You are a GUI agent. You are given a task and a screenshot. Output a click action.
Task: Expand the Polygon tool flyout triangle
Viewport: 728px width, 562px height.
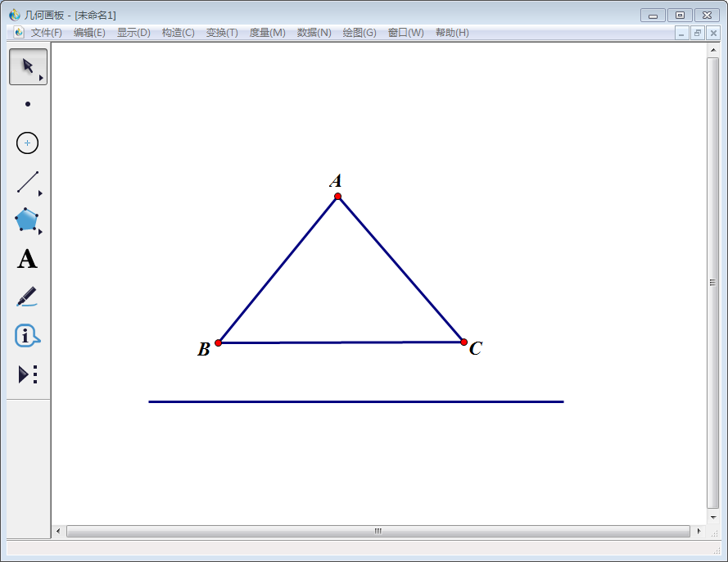point(40,231)
